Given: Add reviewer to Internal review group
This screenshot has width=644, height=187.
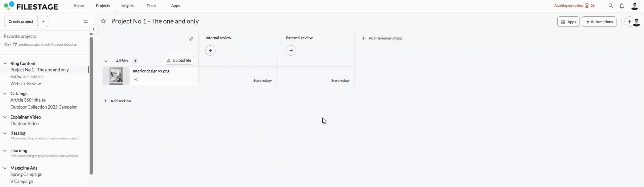Looking at the screenshot, I should coord(210,51).
